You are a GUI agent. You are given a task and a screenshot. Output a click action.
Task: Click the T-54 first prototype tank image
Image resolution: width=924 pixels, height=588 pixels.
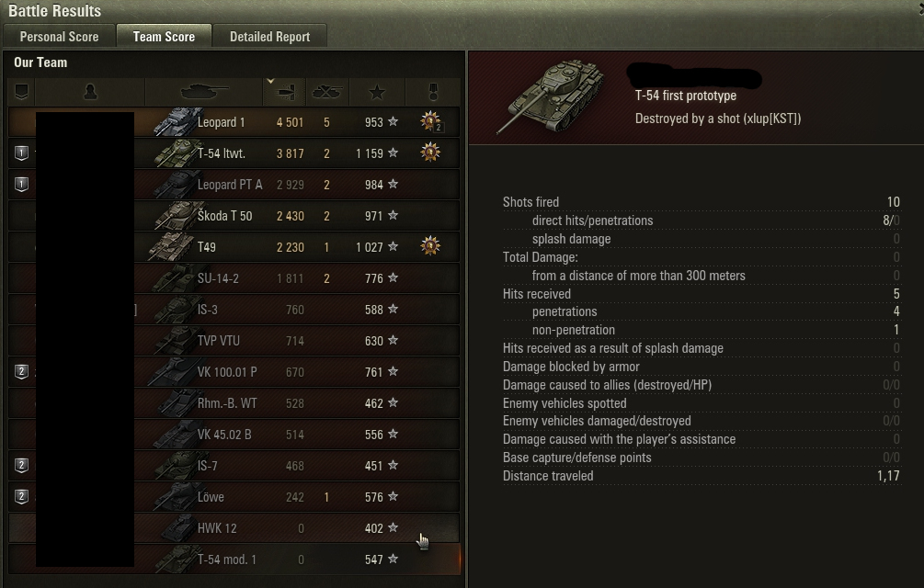tap(551, 96)
